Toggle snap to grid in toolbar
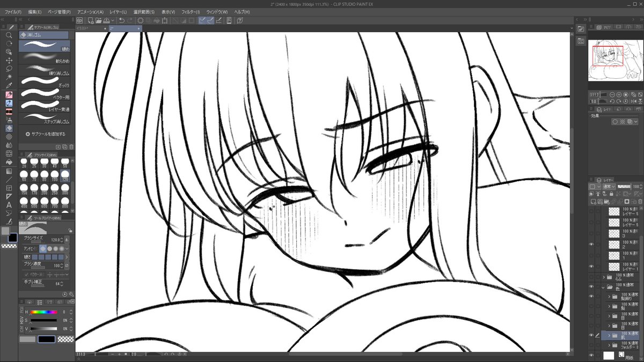The image size is (644, 362). (x=219, y=20)
